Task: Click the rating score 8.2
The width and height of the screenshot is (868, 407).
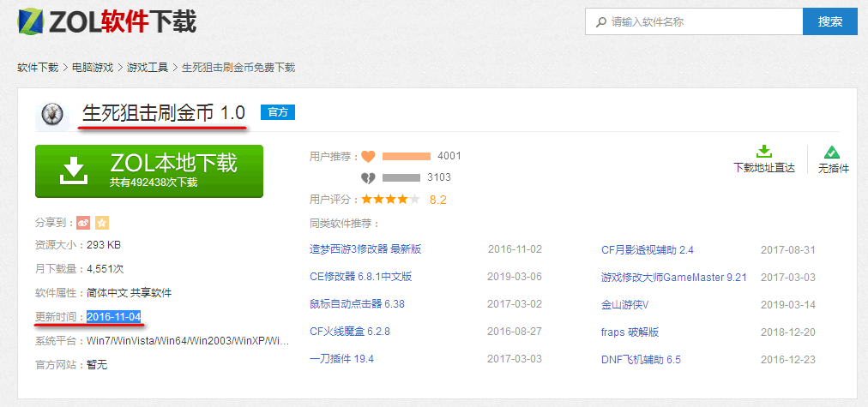Action: click(438, 200)
